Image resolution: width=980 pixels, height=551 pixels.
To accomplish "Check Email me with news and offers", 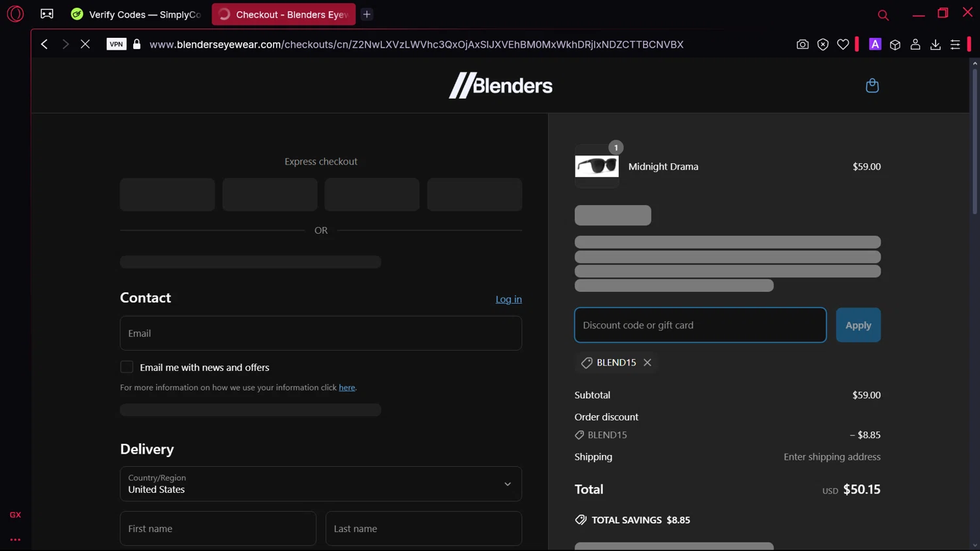I will pos(127,367).
